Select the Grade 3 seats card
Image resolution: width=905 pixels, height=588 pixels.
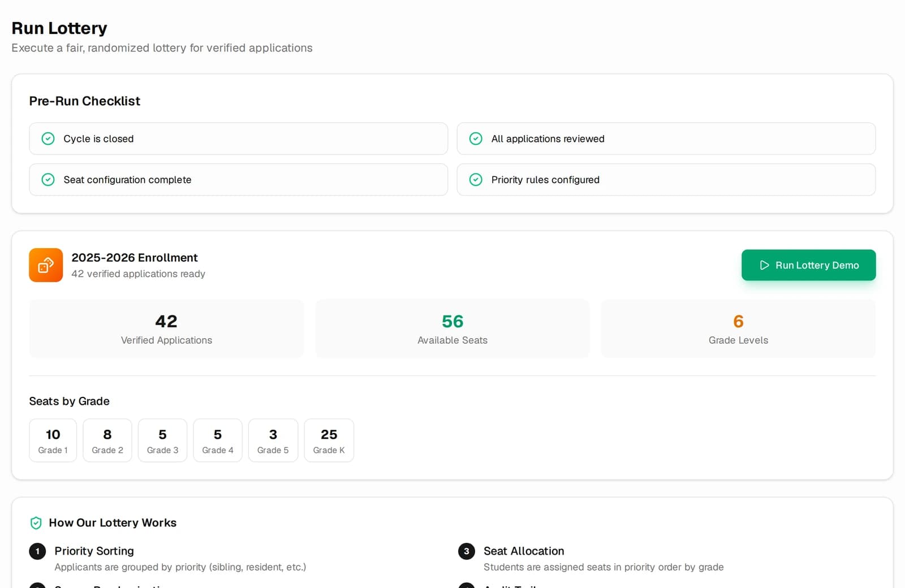[x=162, y=440]
